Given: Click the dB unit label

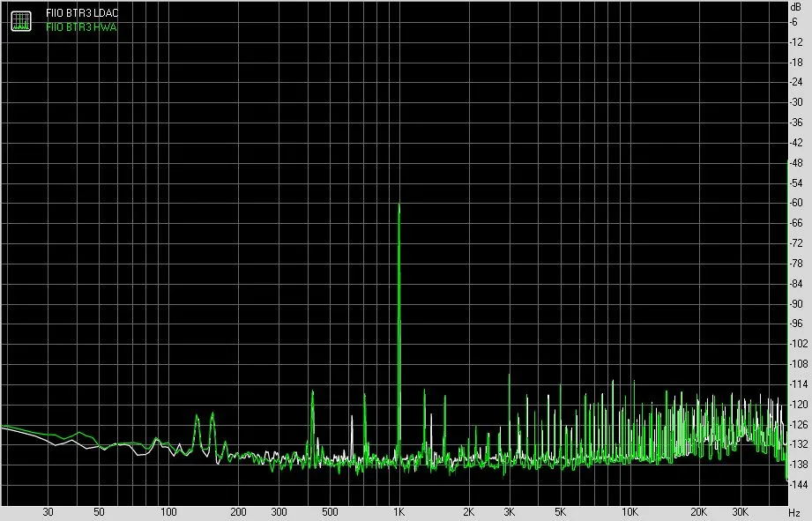Looking at the screenshot, I should (x=795, y=7).
